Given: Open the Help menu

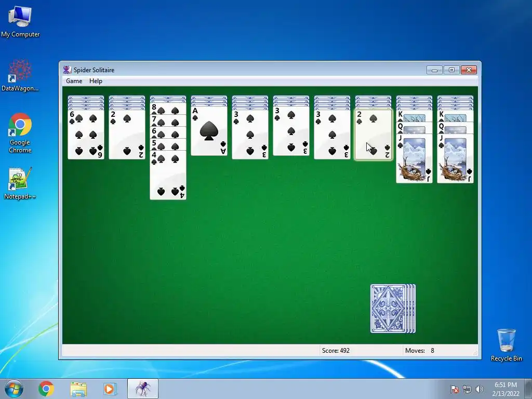Looking at the screenshot, I should click(x=96, y=81).
